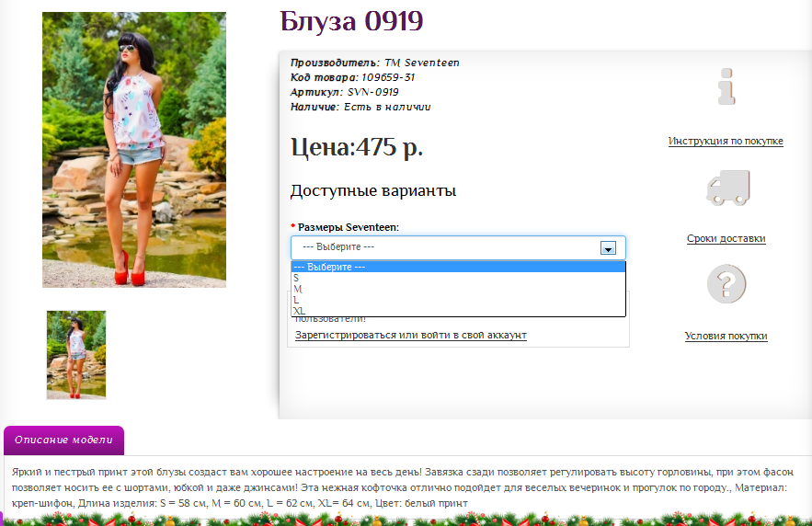Image resolution: width=812 pixels, height=526 pixels.
Task: Click the product code 109659-31
Action: pos(388,77)
